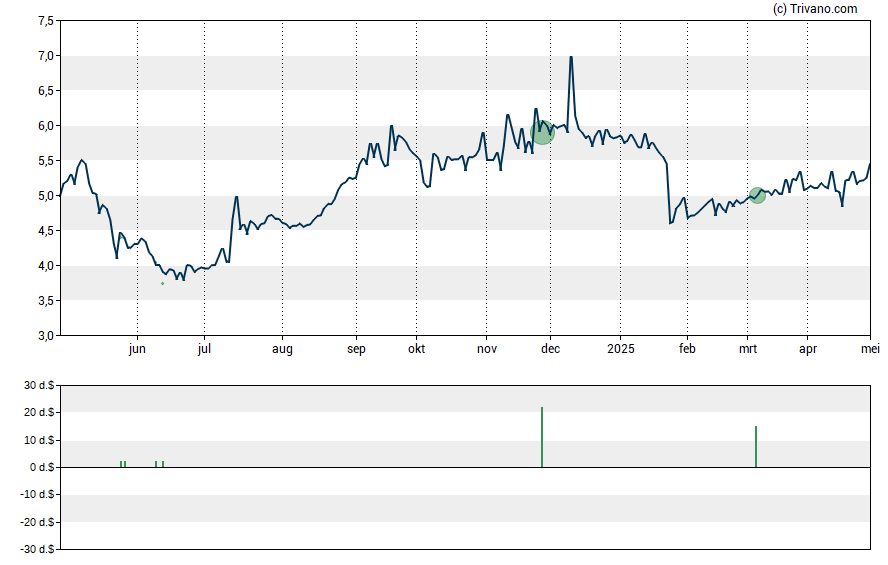This screenshot has height=565, width=888.
Task: Click the '7,5' price label
Action: 46,21
